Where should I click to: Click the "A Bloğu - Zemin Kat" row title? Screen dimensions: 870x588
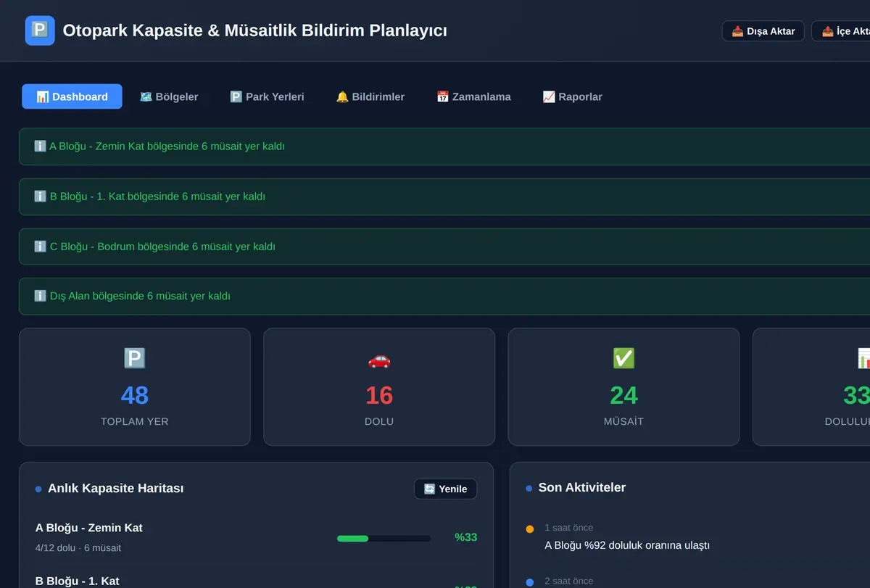(x=89, y=528)
